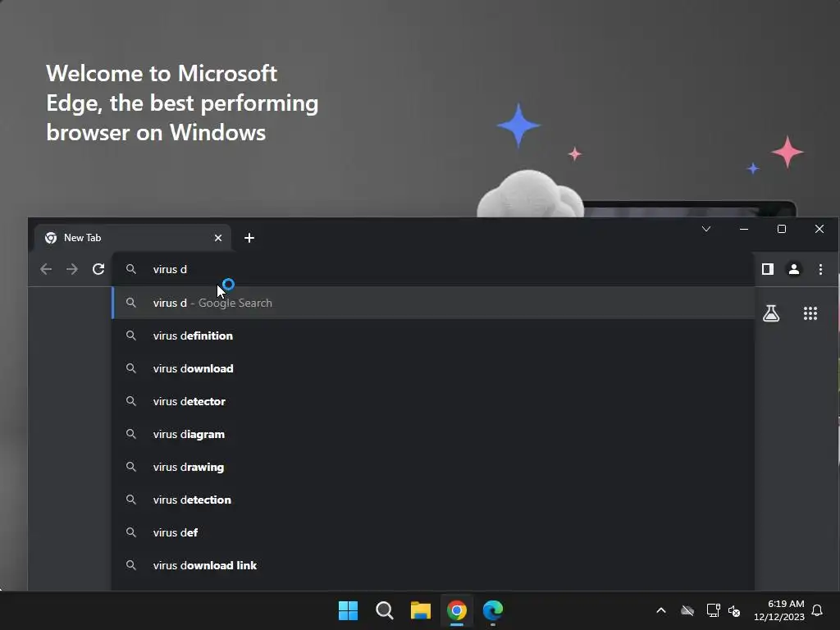Screen dimensions: 840x630
Task: Open the Chrome side panel icon
Action: (x=768, y=269)
